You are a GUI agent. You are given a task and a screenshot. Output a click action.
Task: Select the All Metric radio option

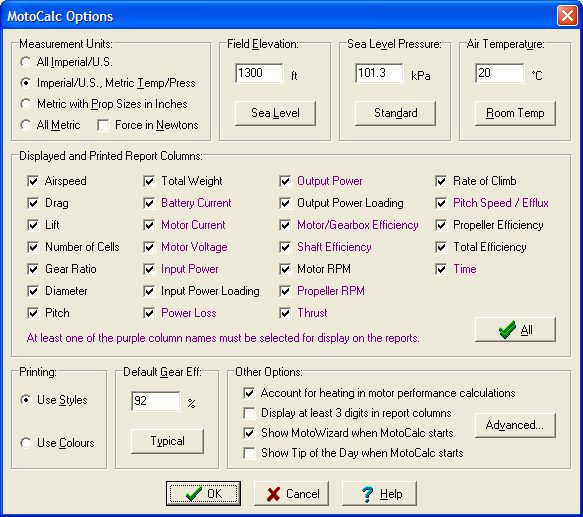(26, 125)
